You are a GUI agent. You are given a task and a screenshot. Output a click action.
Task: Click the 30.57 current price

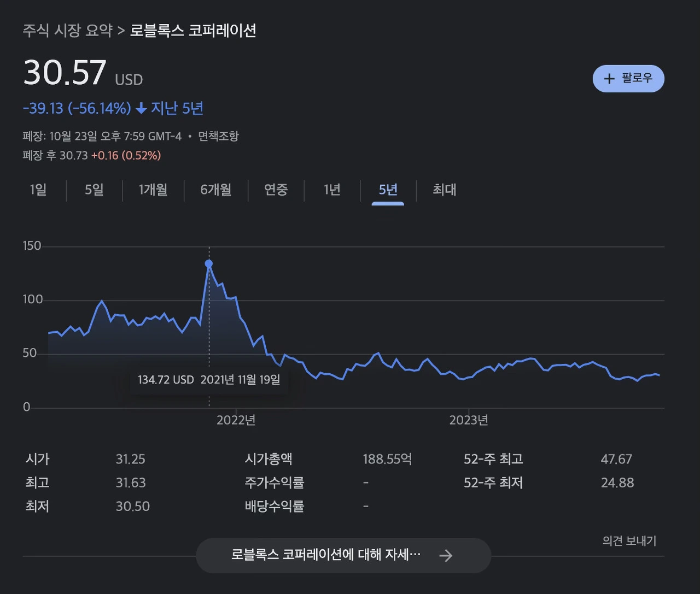(x=65, y=73)
